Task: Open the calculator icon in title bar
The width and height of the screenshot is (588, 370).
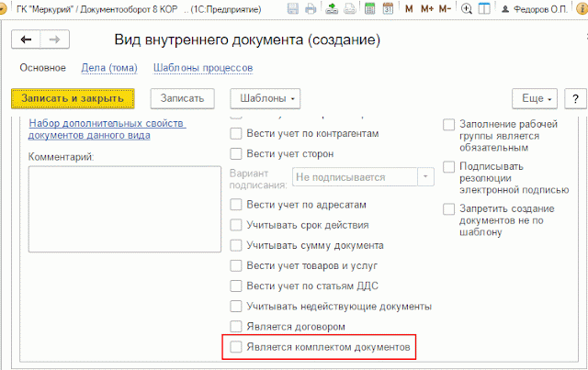Action: 369,8
